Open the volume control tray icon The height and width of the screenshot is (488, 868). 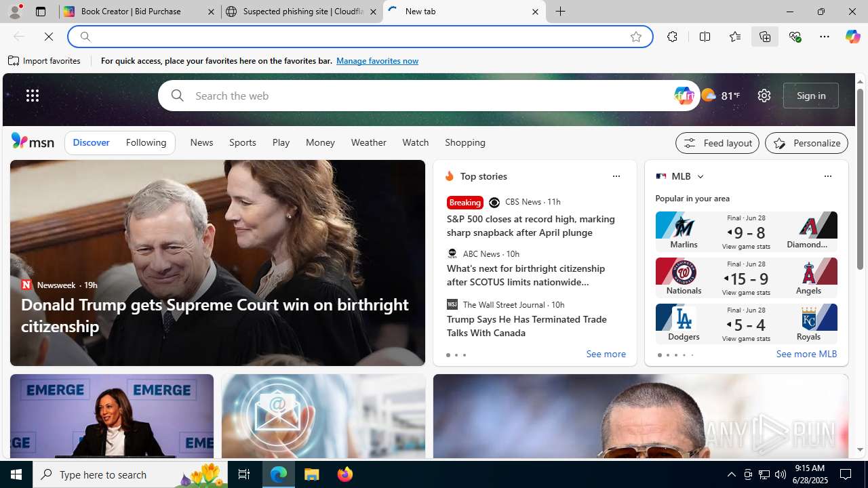click(x=780, y=474)
